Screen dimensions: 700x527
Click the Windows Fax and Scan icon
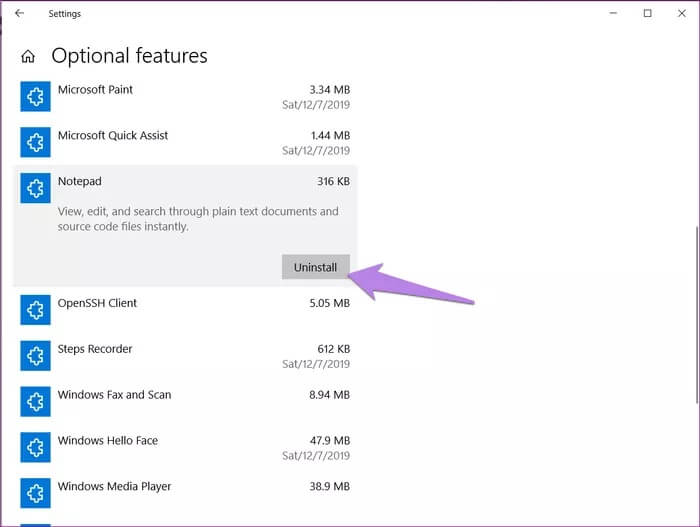pos(35,402)
